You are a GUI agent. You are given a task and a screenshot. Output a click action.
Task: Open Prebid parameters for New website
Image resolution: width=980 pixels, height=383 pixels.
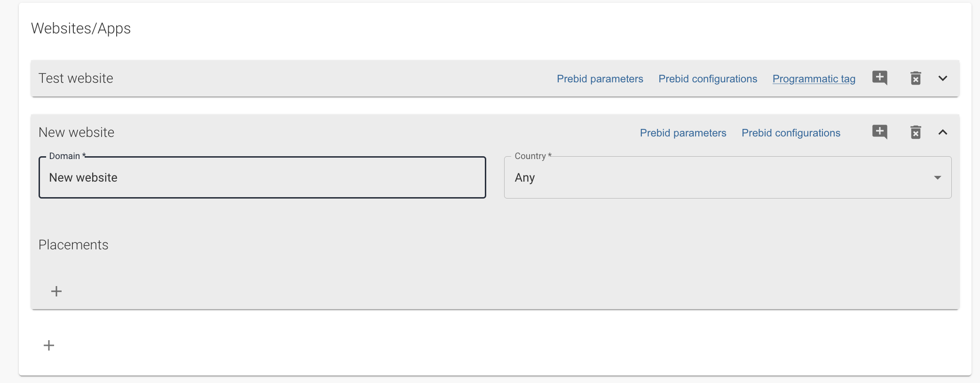tap(683, 133)
